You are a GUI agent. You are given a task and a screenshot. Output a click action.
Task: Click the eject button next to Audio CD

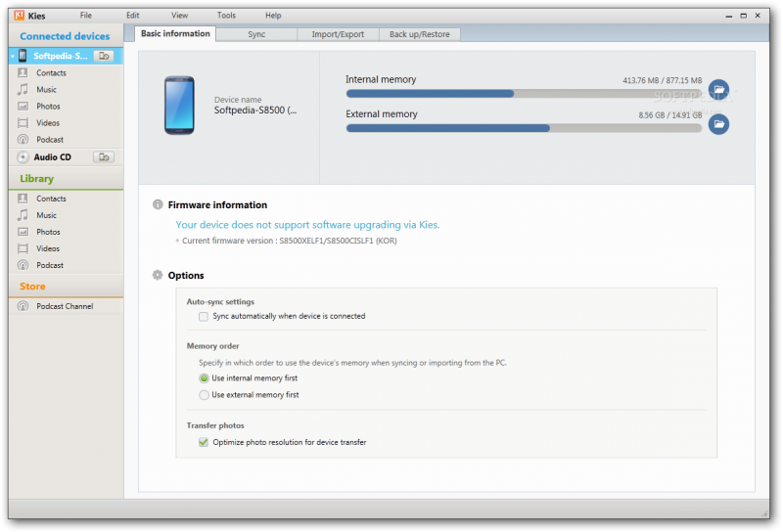tap(104, 157)
